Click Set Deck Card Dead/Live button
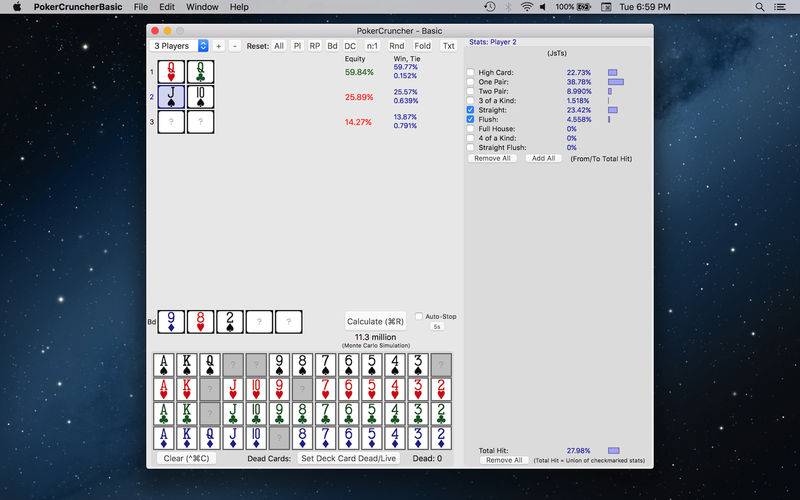This screenshot has width=800, height=500. pos(350,459)
